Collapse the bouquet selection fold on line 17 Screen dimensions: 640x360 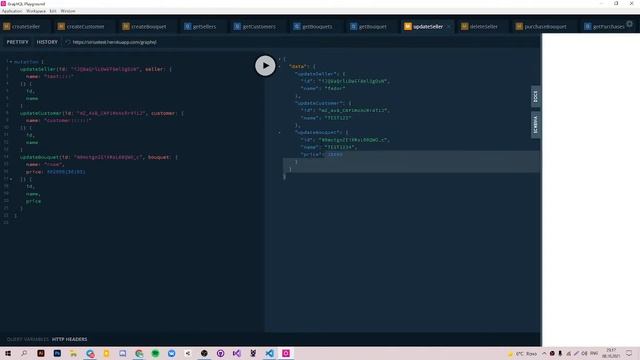[x=11, y=179]
